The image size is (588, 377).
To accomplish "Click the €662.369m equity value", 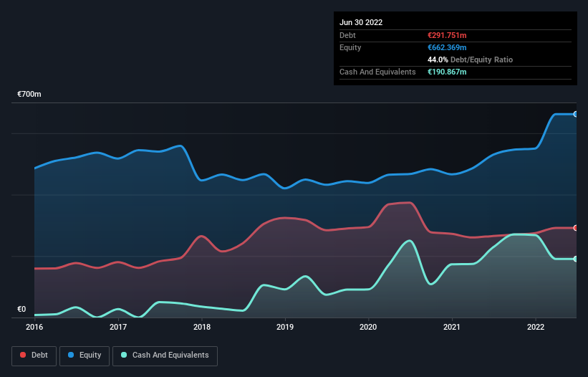I will (447, 47).
